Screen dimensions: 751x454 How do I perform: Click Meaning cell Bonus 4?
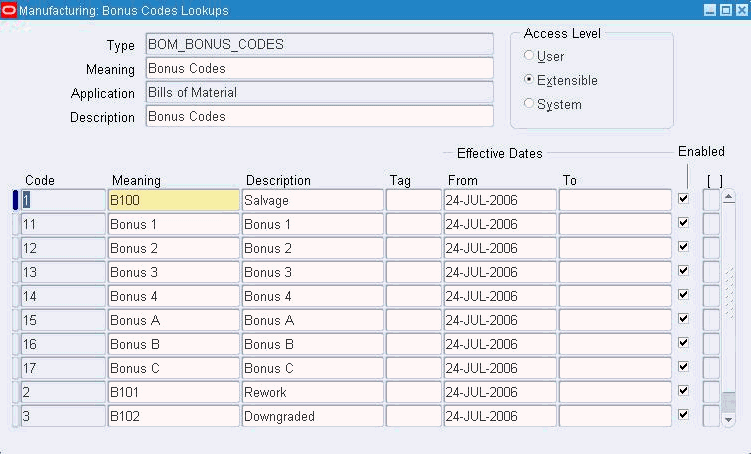click(x=173, y=296)
